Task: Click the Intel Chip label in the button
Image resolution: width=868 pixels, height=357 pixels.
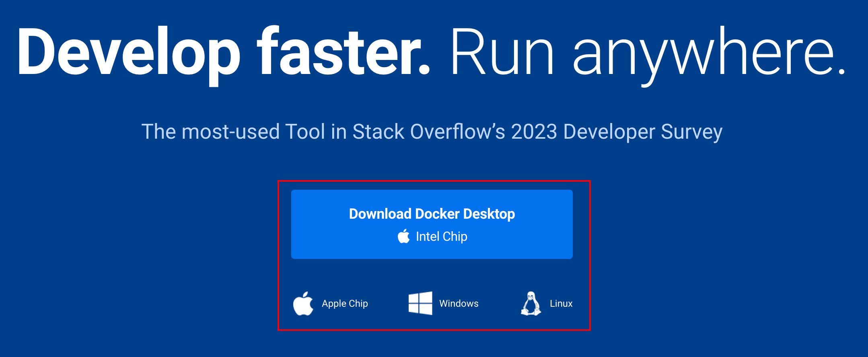Action: (441, 236)
